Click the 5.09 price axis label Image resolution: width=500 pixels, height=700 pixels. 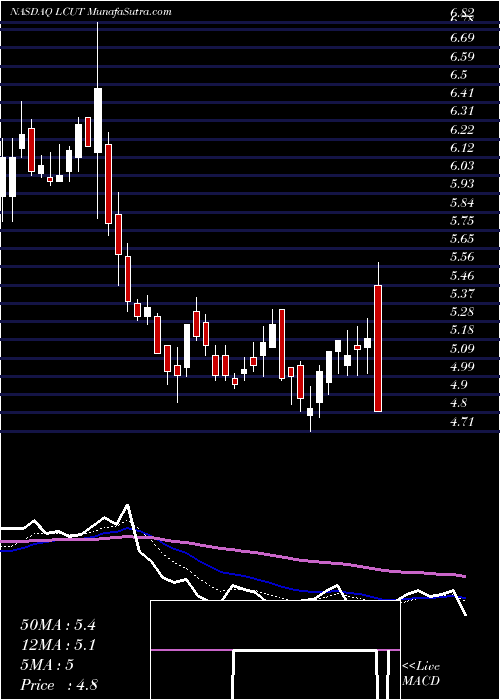pyautogui.click(x=462, y=348)
